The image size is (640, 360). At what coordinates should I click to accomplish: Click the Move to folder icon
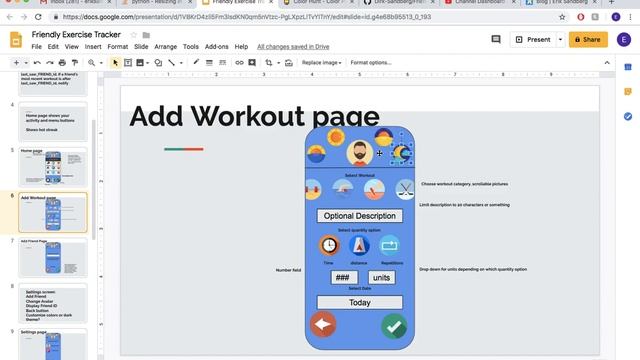(x=146, y=35)
